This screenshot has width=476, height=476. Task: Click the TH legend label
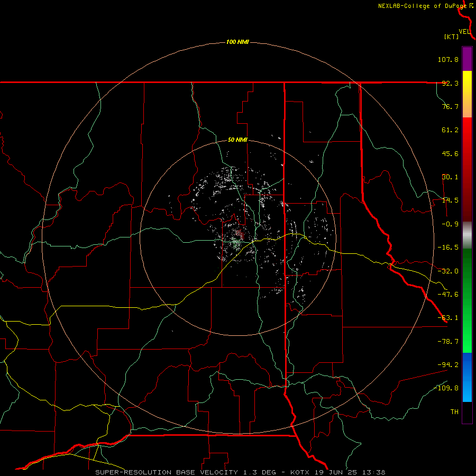point(454,411)
